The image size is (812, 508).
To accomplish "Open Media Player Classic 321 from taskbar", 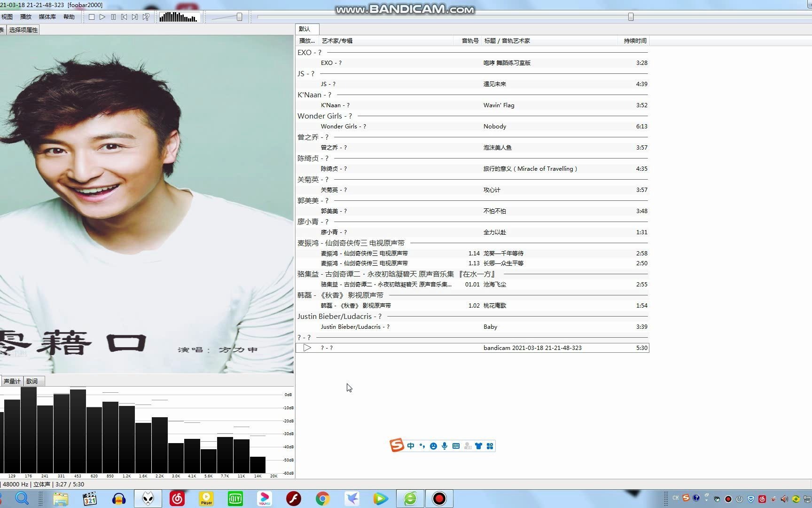I will [89, 499].
